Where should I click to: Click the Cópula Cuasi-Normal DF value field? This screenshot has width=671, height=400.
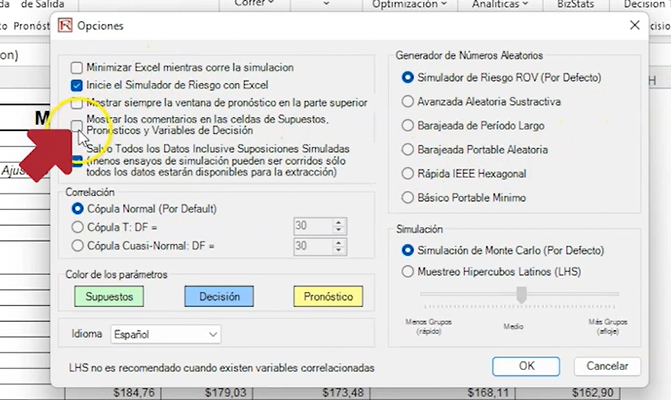coord(313,246)
